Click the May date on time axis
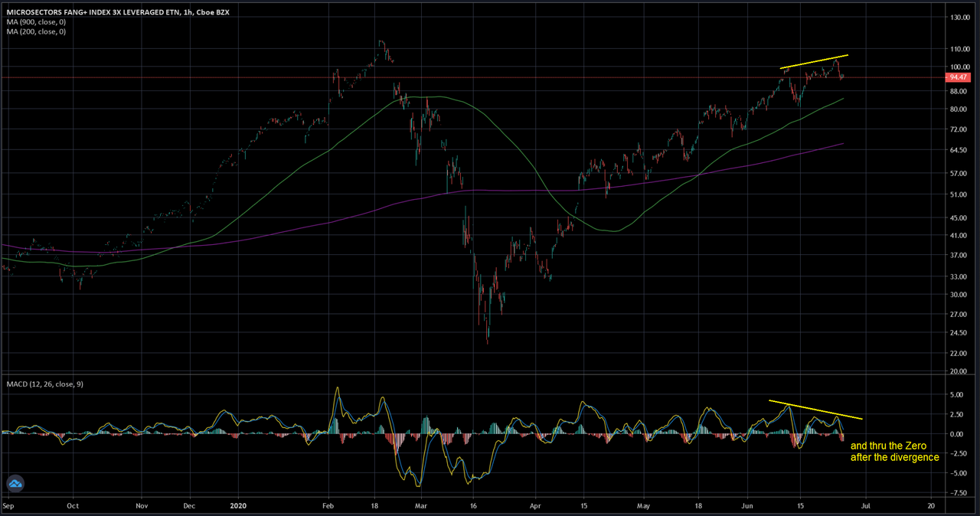 coord(644,506)
